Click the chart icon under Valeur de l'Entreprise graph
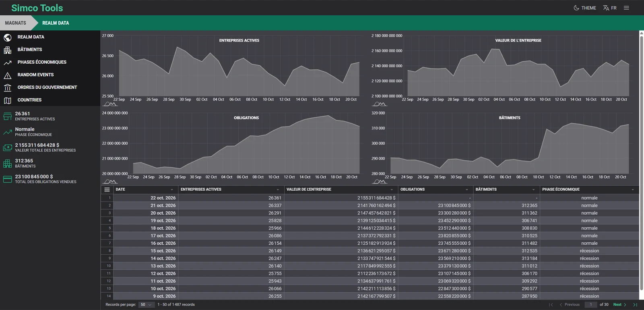This screenshot has width=644, height=310. tap(379, 104)
